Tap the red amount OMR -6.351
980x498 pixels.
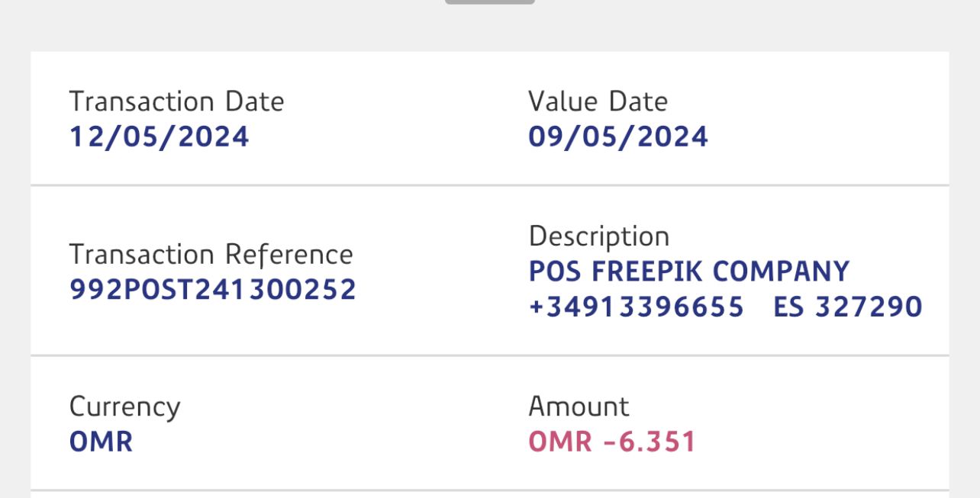[612, 442]
